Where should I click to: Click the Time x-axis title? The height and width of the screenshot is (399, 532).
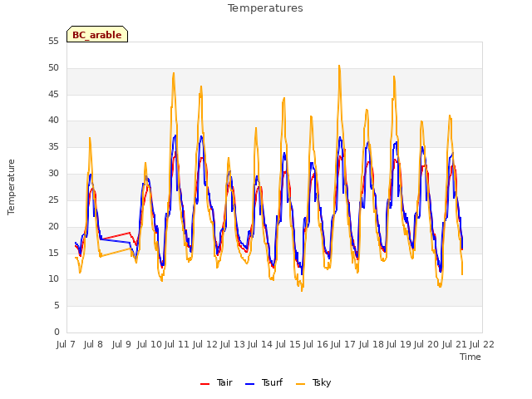tap(470, 357)
